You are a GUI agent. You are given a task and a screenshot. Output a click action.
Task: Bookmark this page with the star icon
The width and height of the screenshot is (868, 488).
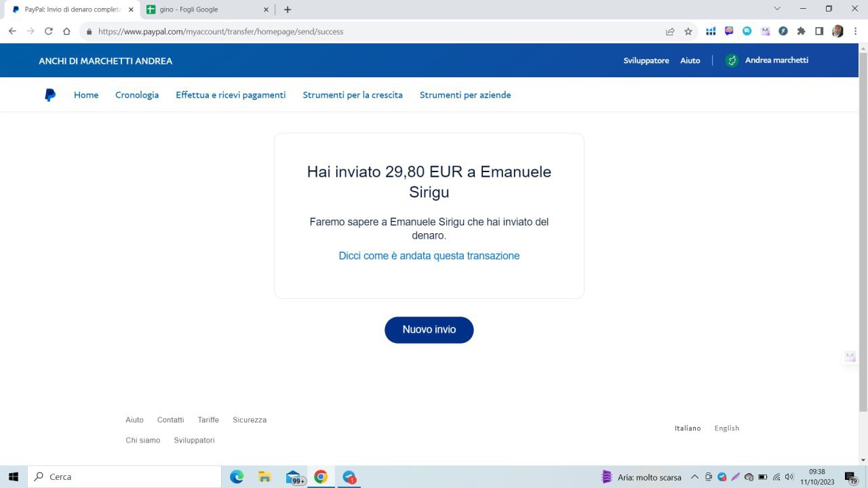click(x=688, y=31)
